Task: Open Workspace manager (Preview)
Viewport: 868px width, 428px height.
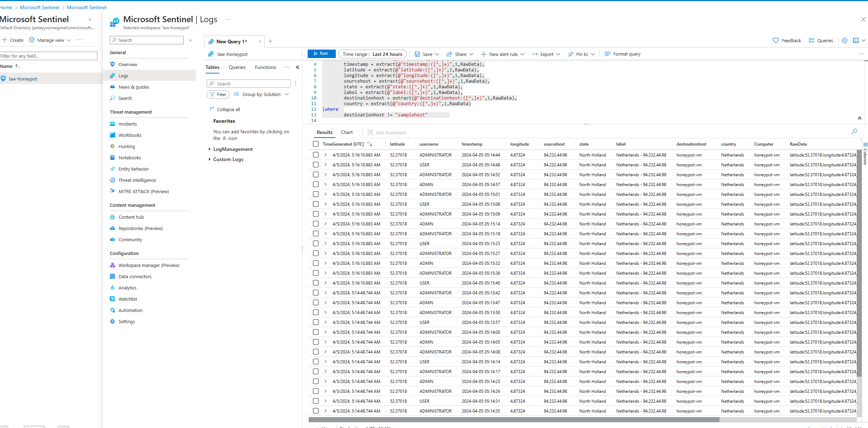Action: click(149, 265)
